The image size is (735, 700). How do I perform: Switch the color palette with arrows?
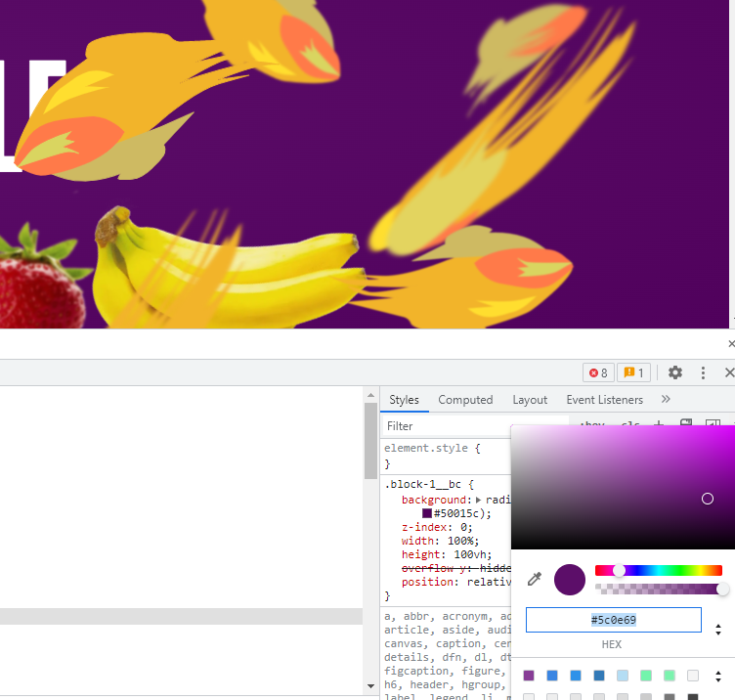point(718,677)
